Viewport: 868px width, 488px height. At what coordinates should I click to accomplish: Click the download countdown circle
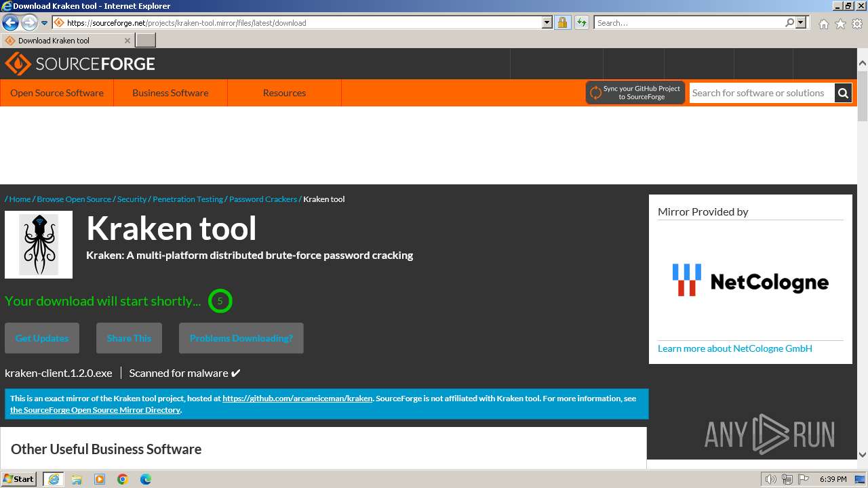tap(220, 301)
